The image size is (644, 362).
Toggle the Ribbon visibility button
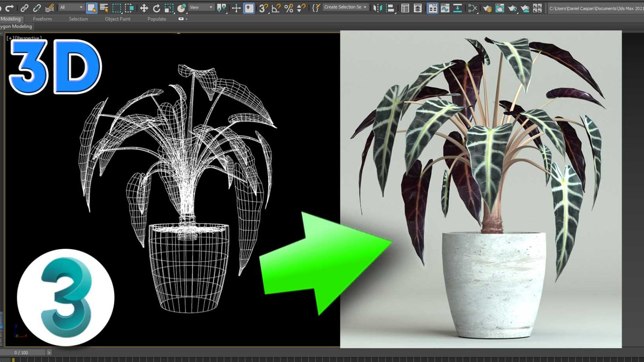(432, 8)
